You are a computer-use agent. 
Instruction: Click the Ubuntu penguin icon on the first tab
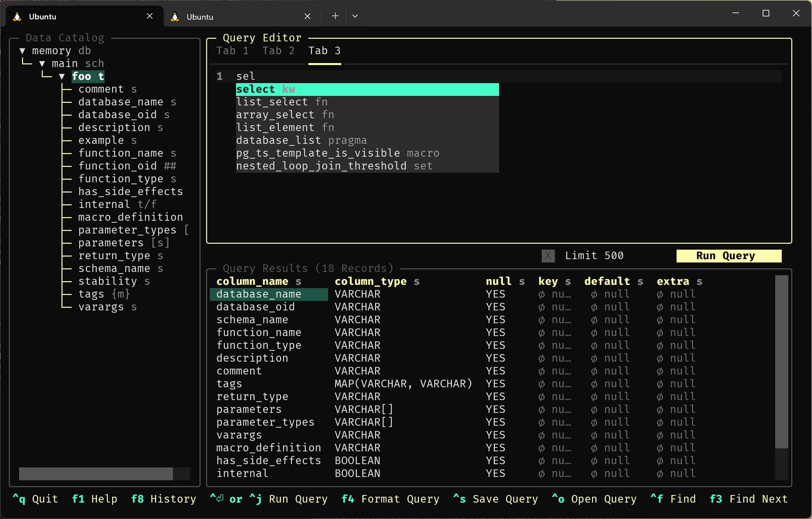16,16
